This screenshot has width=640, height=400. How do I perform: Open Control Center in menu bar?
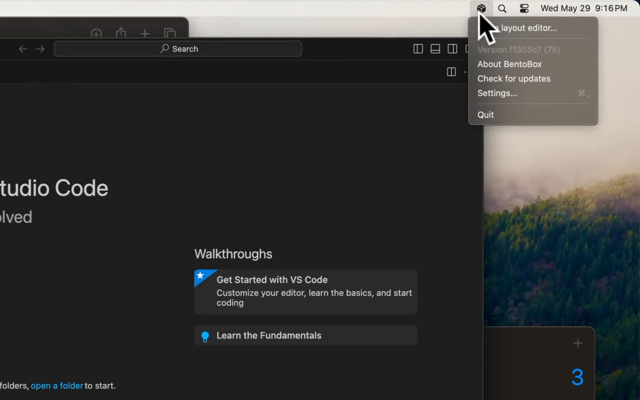524,8
